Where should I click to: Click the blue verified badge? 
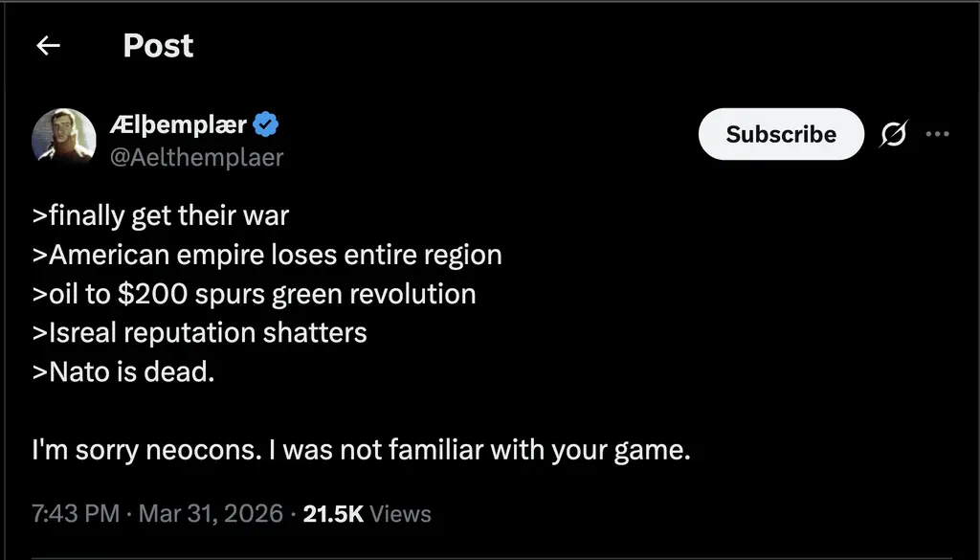[x=267, y=124]
